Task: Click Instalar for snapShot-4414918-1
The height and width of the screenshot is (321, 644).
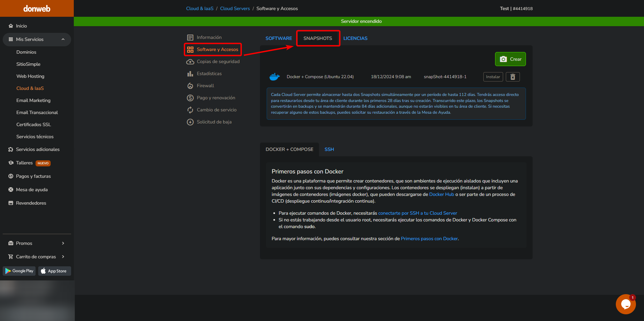Action: (493, 77)
